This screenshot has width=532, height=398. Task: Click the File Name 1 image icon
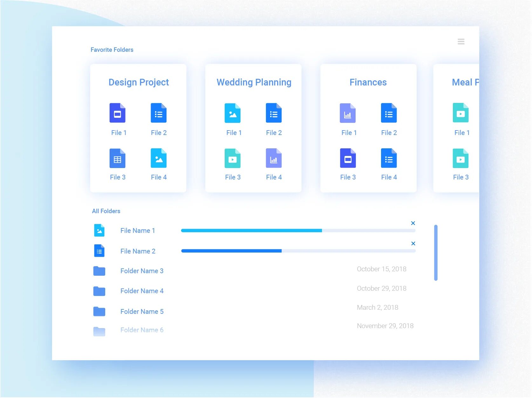pos(99,231)
